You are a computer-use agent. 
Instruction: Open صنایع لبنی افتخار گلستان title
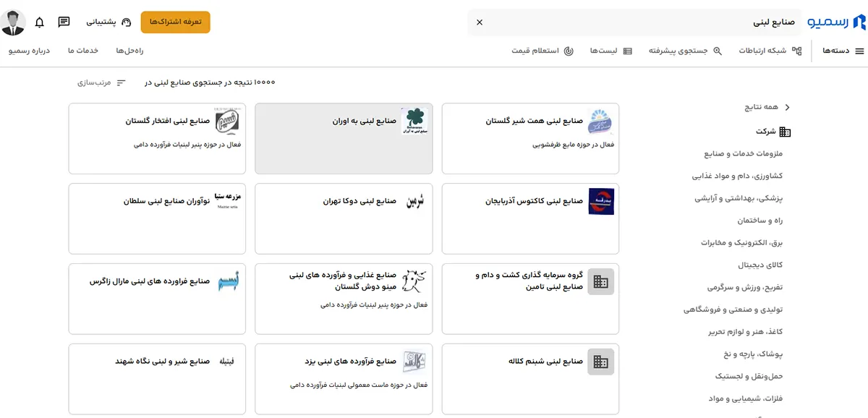point(167,121)
